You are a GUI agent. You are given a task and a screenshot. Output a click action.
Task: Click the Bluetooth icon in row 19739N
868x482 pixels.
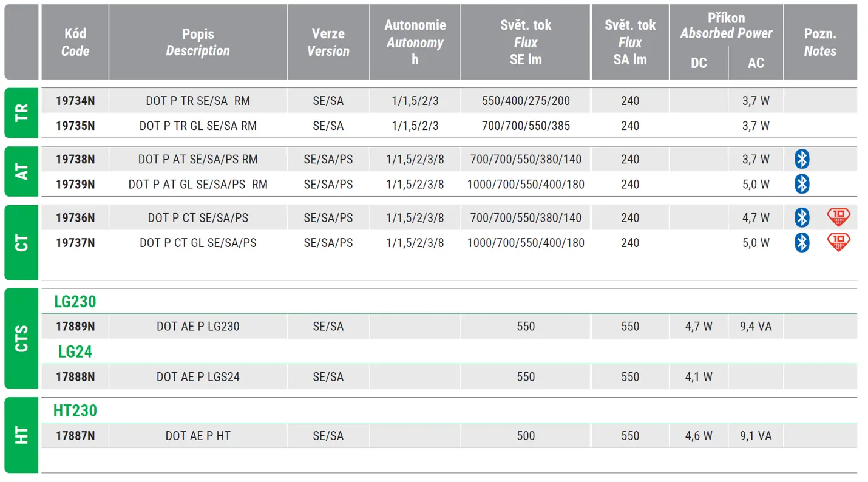[x=802, y=184]
